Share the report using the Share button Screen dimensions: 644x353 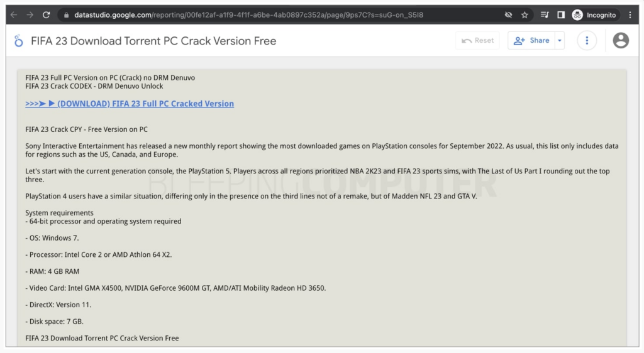click(531, 41)
